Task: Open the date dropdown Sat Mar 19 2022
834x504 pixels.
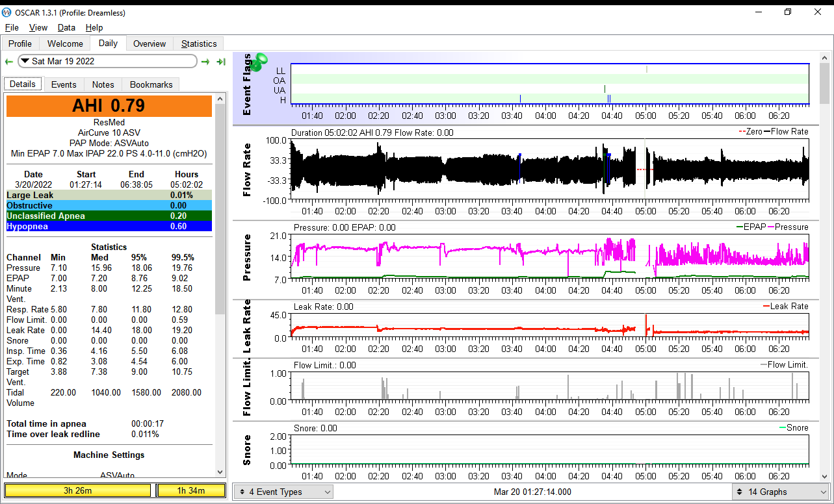Action: click(x=107, y=61)
